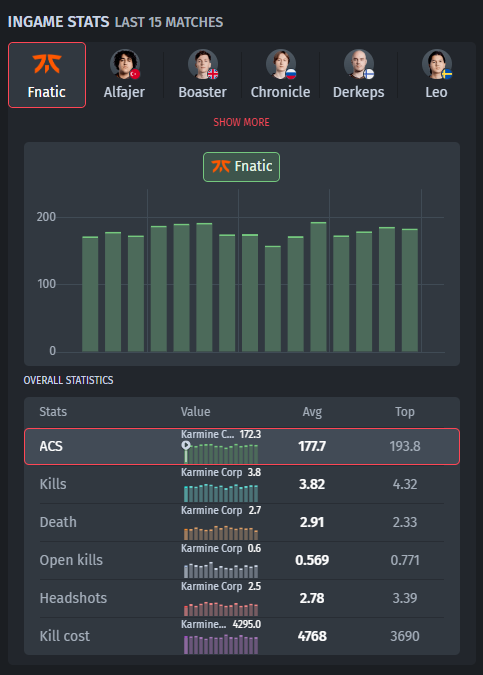This screenshot has width=483, height=675.
Task: Select the Alfajer player tab
Action: tap(124, 75)
